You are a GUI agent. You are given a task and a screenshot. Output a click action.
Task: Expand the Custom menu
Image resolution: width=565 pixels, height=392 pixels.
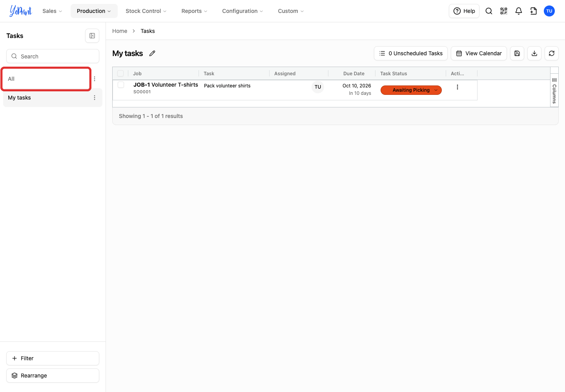[x=291, y=11]
